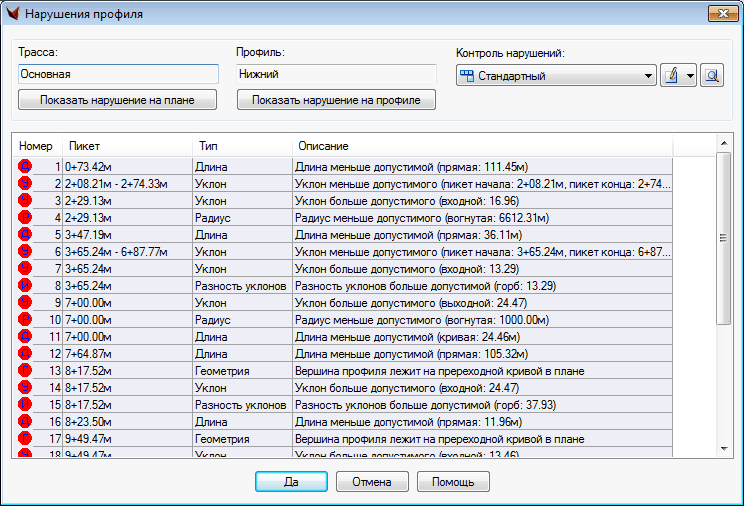Viewport: 744px width, 506px height.
Task: Expand the arrow beside the pencil edit button
Action: (690, 76)
